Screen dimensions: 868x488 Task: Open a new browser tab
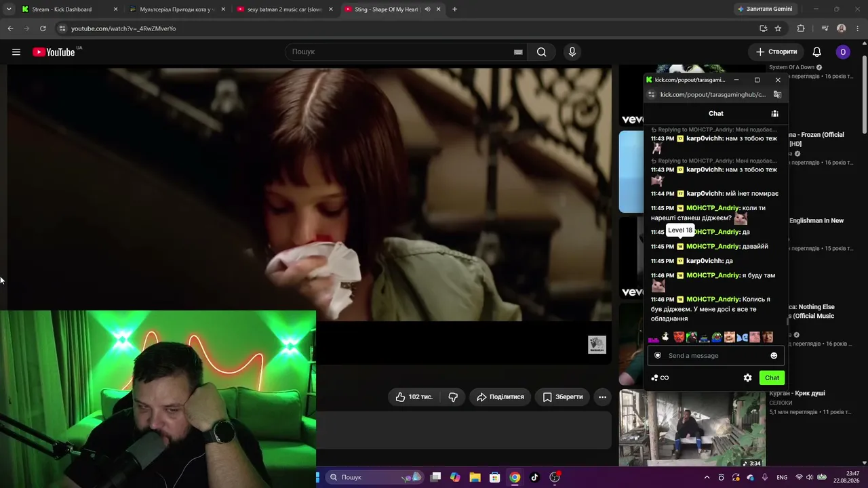point(454,9)
